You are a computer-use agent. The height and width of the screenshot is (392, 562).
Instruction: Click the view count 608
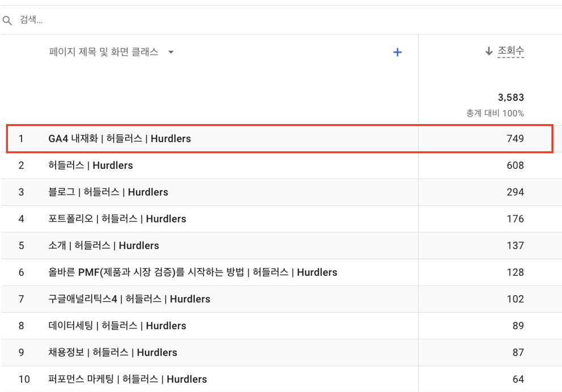click(515, 165)
